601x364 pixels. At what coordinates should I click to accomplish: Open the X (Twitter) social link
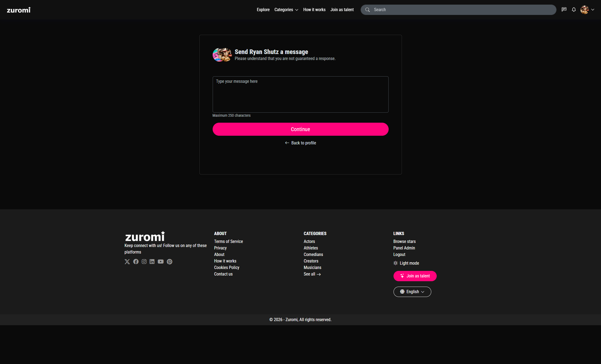(127, 261)
